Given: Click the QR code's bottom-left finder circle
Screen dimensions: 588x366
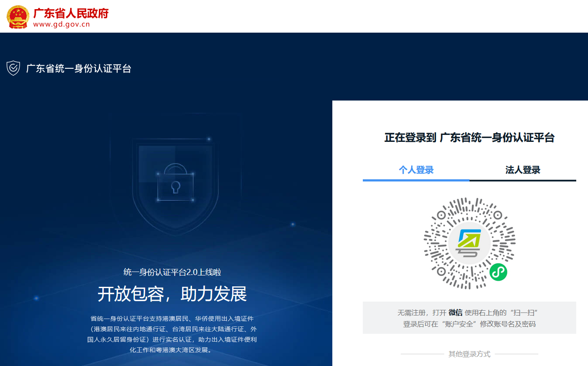Looking at the screenshot, I should (441, 272).
